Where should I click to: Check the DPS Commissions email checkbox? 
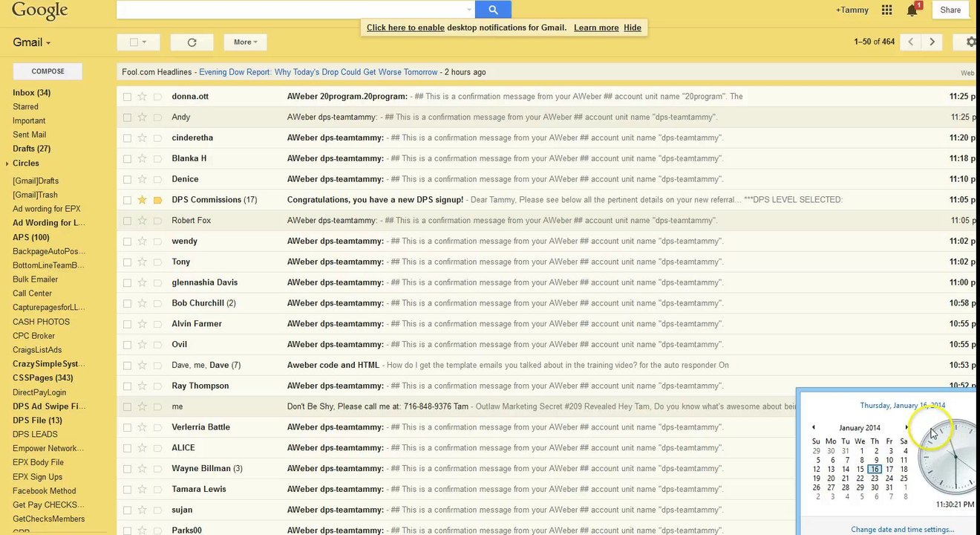127,200
